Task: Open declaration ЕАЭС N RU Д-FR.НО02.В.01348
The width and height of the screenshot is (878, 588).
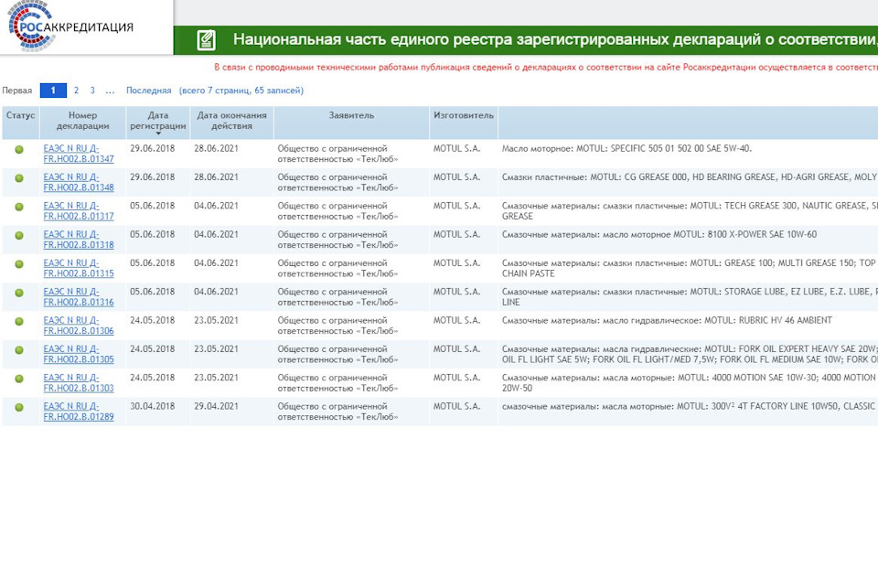Action: [79, 182]
